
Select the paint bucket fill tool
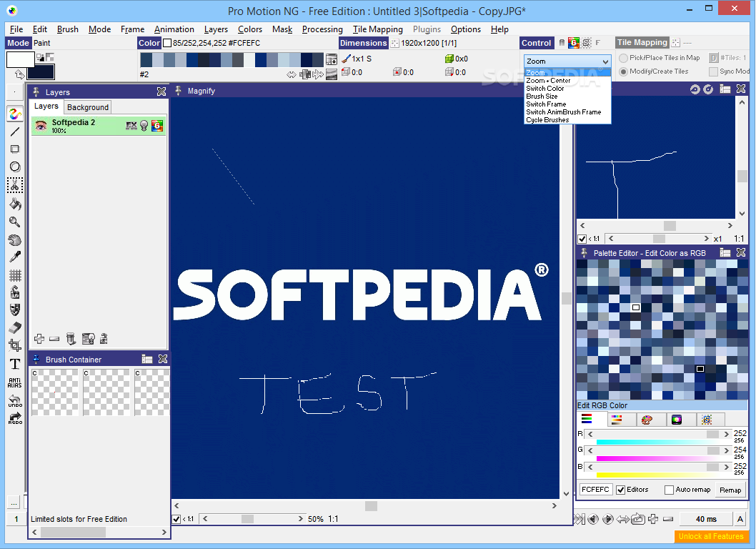point(15,204)
